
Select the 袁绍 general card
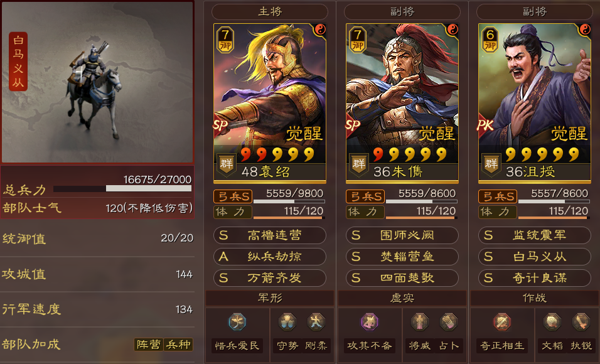coord(270,104)
